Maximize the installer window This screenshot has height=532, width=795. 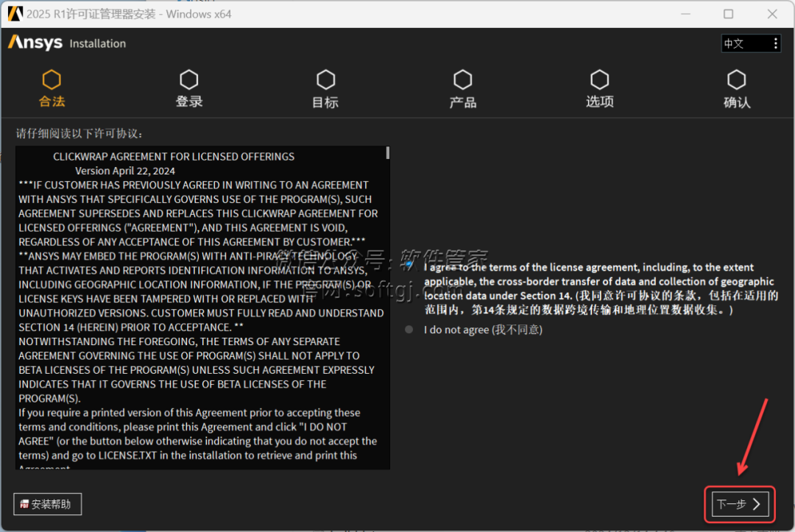point(729,14)
